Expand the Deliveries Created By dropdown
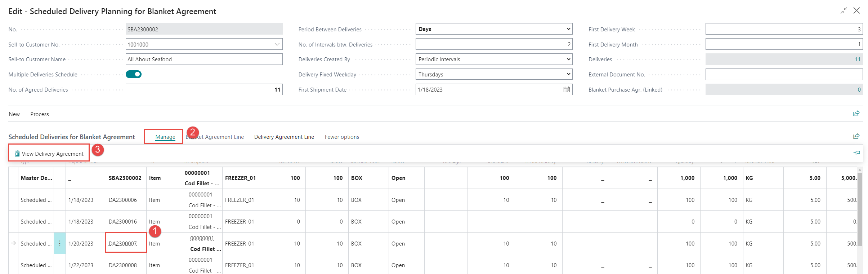 [x=494, y=59]
